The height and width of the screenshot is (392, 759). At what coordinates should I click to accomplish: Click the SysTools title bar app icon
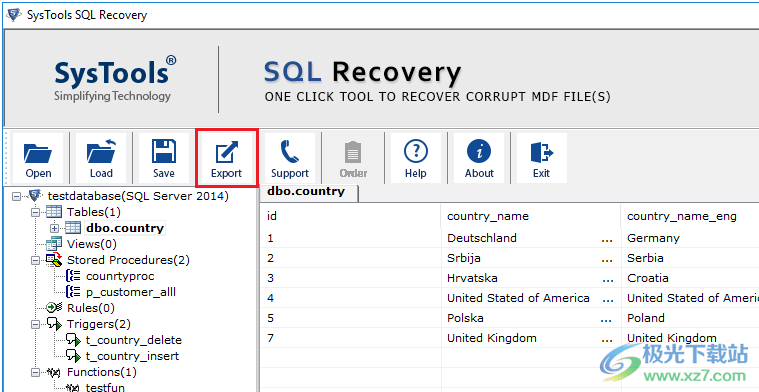click(14, 15)
